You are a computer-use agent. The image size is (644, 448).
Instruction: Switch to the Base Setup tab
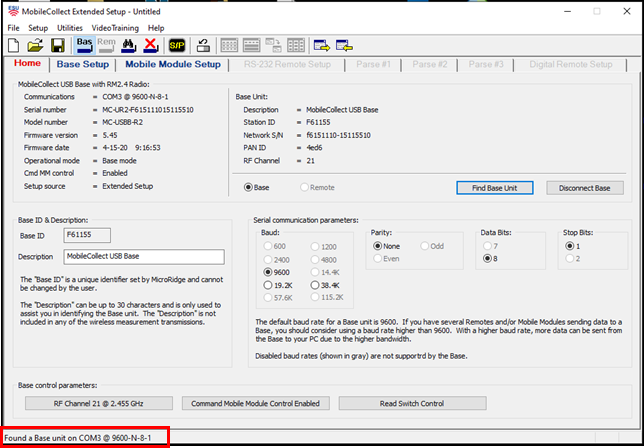tap(83, 64)
